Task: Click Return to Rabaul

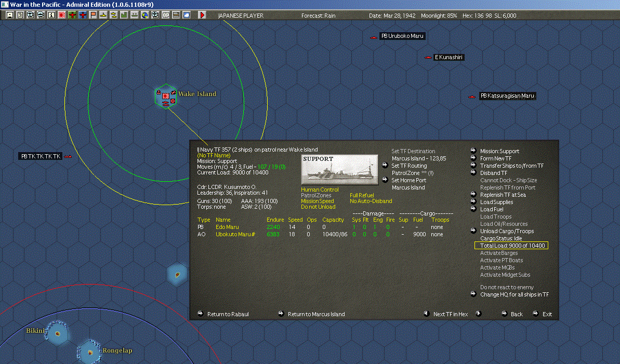Action: click(228, 314)
